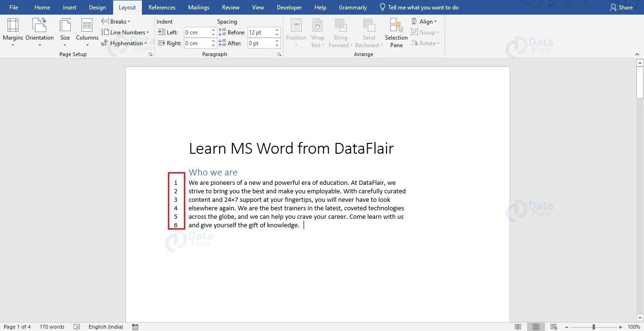
Task: Open the Selection Pane
Action: click(396, 32)
